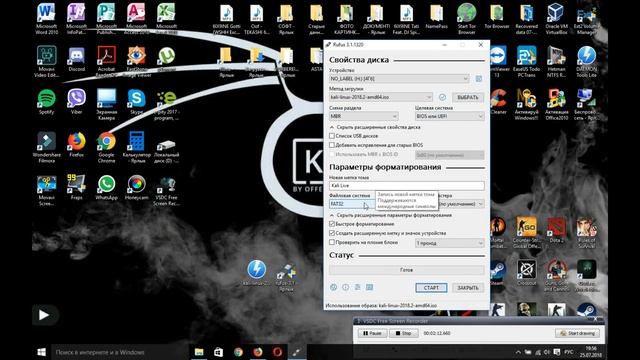
Task: Click the СТАРТ button
Action: (x=431, y=288)
